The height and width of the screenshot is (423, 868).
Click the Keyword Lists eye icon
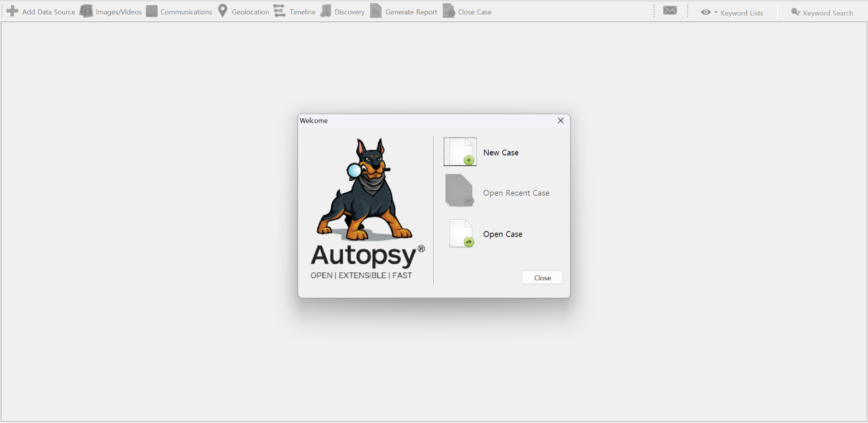coord(706,12)
